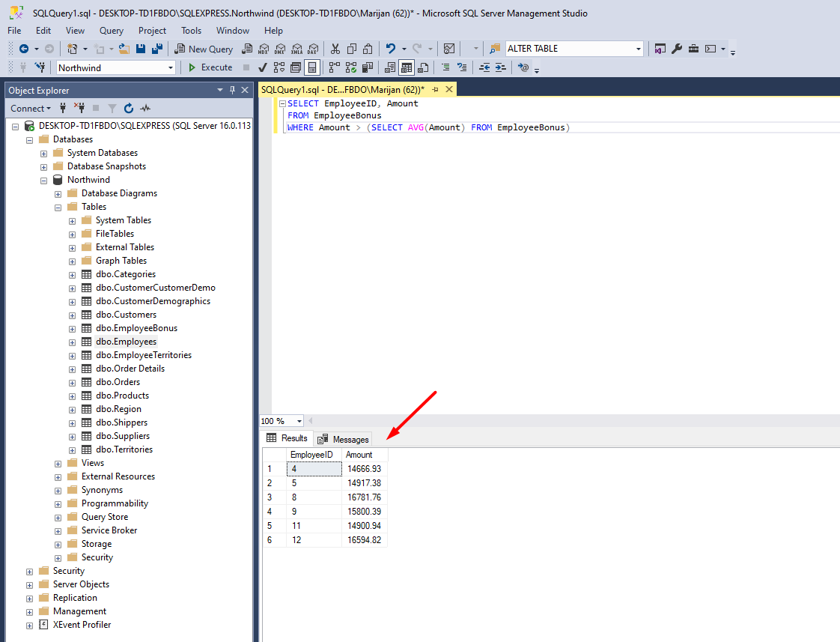Increase the line indent
Viewport: 840px width, 642px height.
coord(500,67)
